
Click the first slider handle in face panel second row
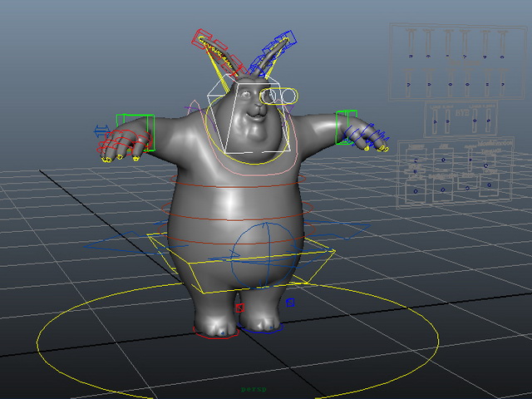[409, 84]
